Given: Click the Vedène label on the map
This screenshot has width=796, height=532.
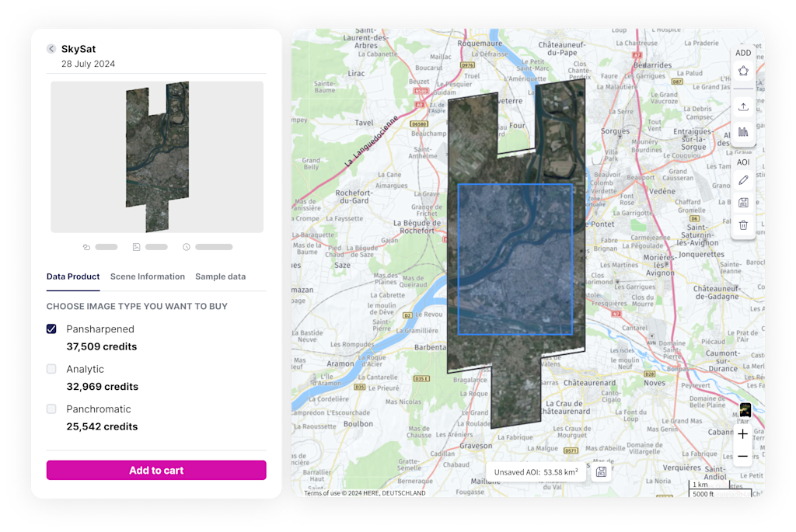Looking at the screenshot, I should tap(662, 191).
